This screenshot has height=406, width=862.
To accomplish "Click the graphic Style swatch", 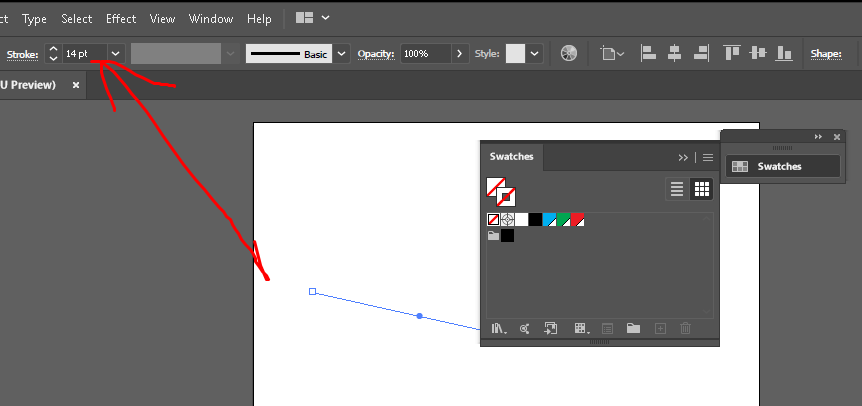I will click(x=516, y=54).
